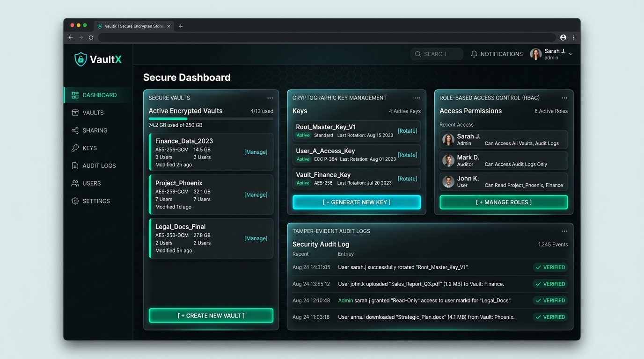Open browser three-dot menu
The height and width of the screenshot is (359, 644).
[573, 37]
